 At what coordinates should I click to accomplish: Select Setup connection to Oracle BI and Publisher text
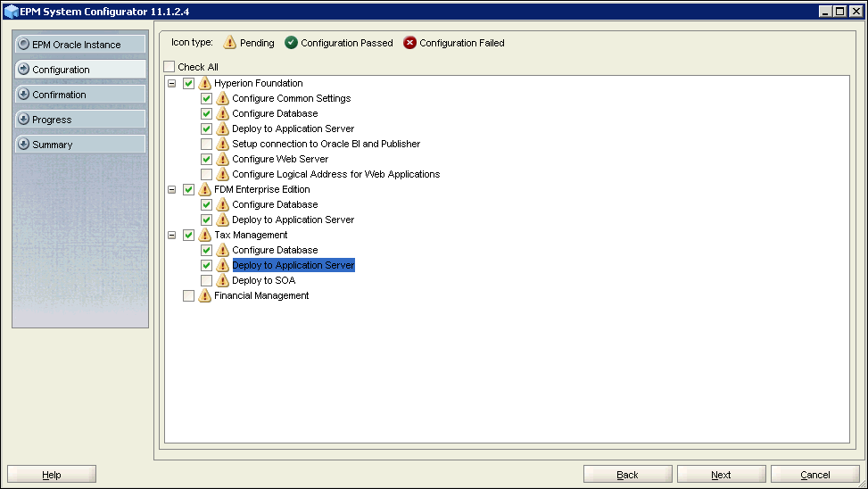pos(326,144)
